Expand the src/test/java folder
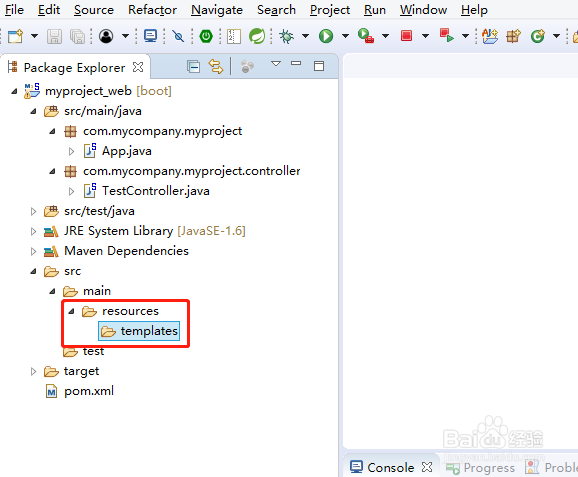Image resolution: width=578 pixels, height=477 pixels. (x=33, y=211)
